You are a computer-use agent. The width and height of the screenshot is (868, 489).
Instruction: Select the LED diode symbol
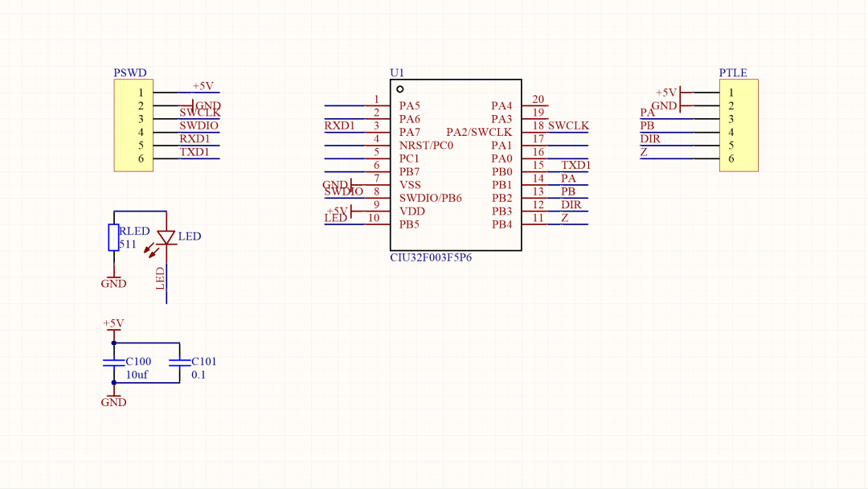point(166,237)
